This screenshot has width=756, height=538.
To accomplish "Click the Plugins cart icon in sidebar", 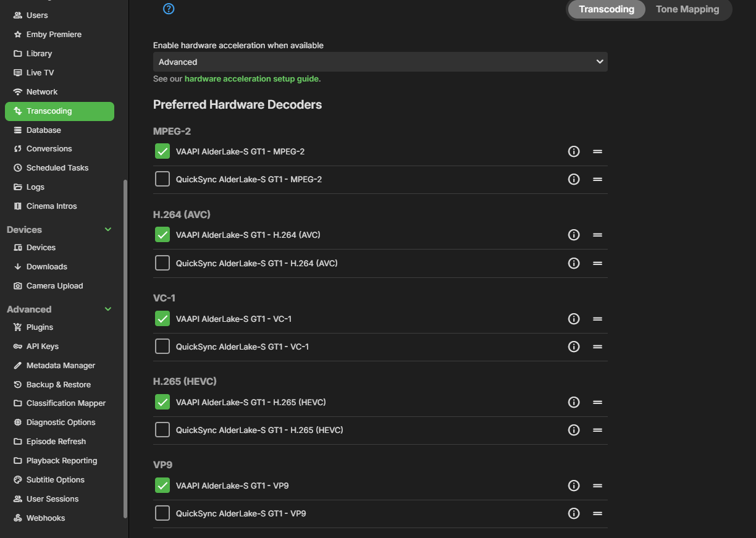I will point(18,327).
